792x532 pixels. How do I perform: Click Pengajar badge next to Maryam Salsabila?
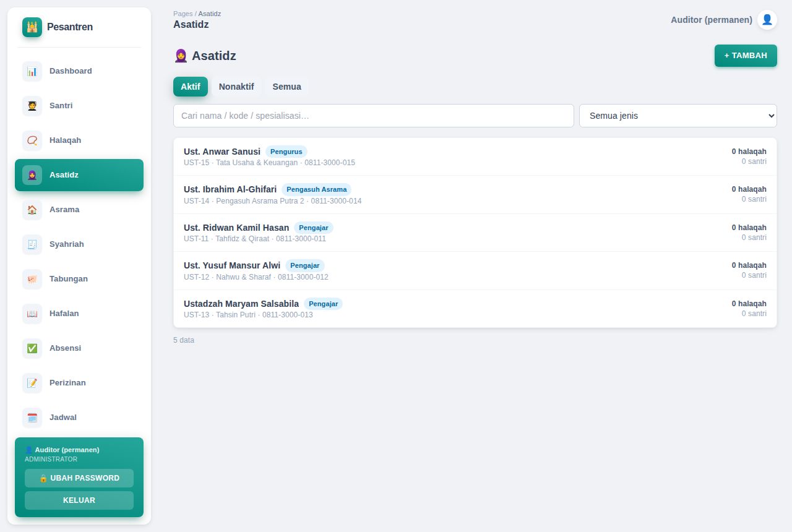click(323, 304)
